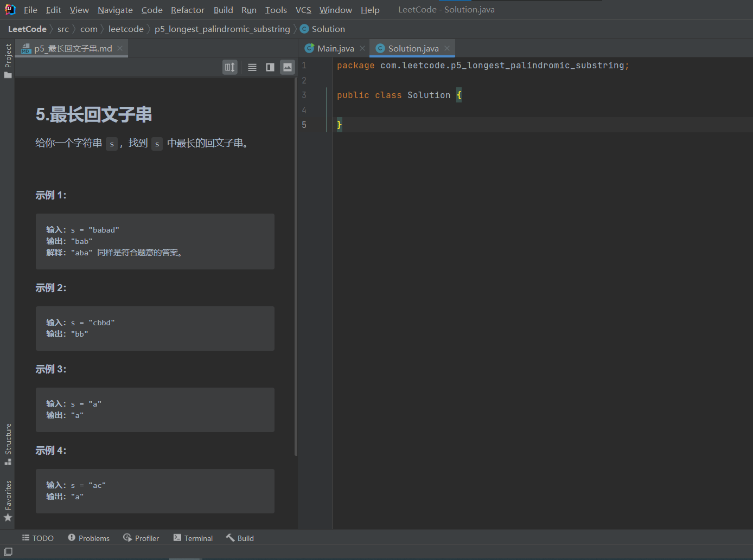The image size is (753, 560).
Task: Click the Solution class breadcrumb
Action: (x=322, y=29)
